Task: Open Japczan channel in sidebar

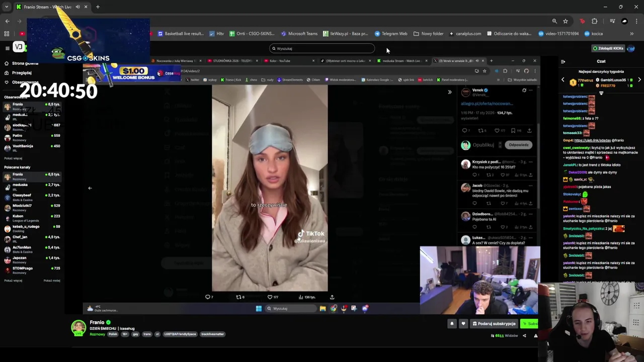Action: (x=32, y=260)
